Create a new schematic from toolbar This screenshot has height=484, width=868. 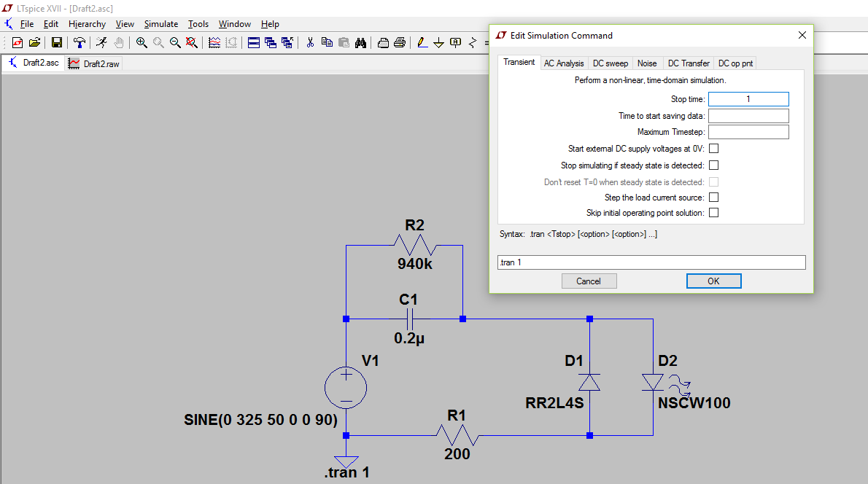click(x=18, y=42)
